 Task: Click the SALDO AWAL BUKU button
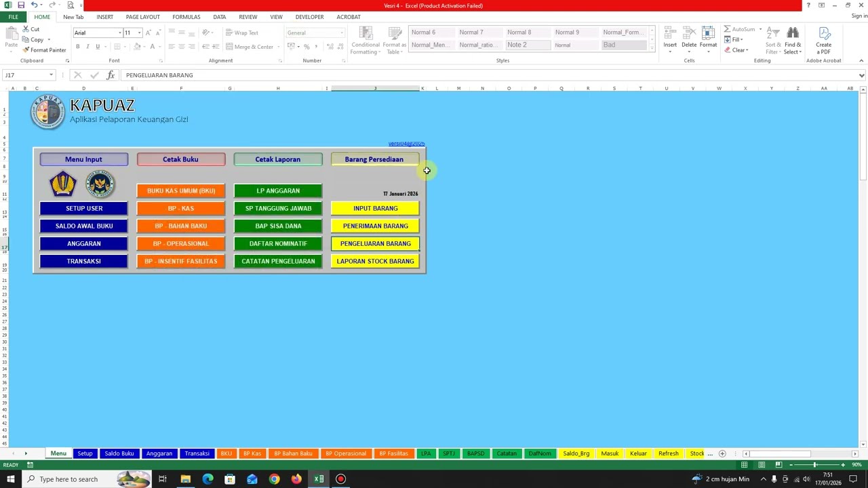[x=84, y=226]
